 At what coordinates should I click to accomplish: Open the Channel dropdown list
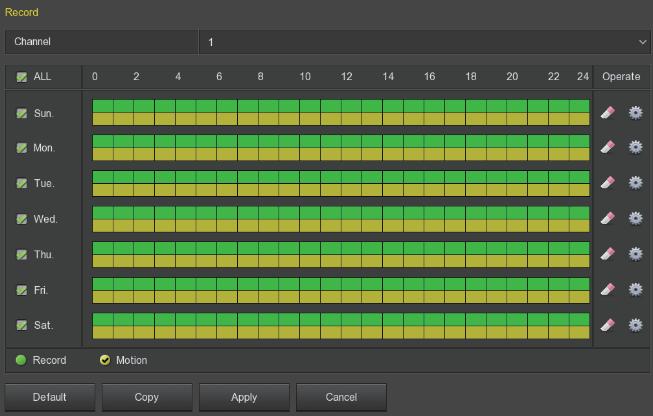click(x=424, y=42)
